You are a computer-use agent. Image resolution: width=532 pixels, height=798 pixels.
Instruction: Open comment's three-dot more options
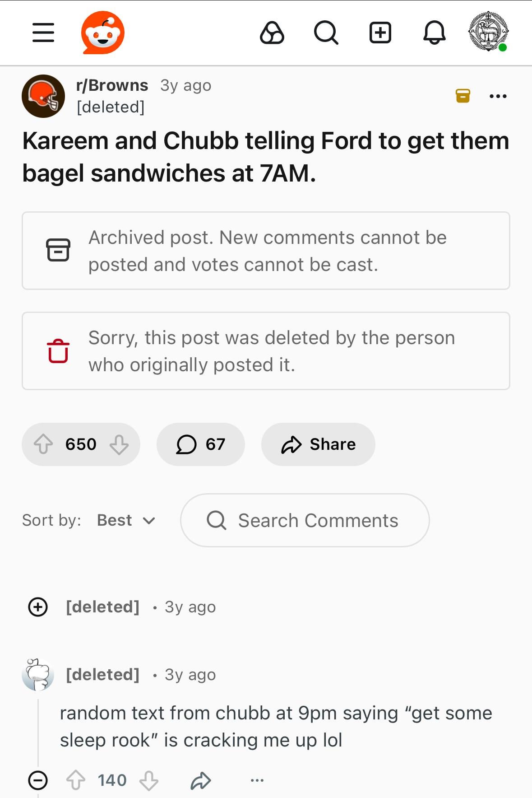257,780
